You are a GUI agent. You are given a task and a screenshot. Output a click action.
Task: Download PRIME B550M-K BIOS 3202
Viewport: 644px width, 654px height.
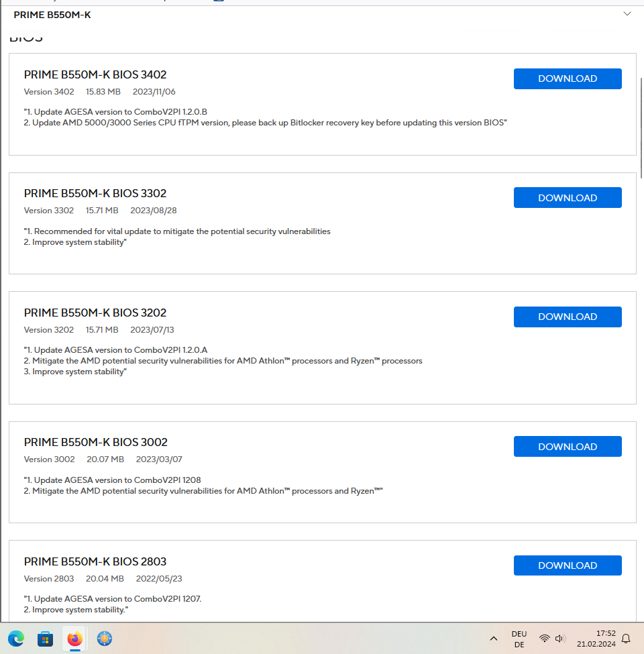(568, 317)
